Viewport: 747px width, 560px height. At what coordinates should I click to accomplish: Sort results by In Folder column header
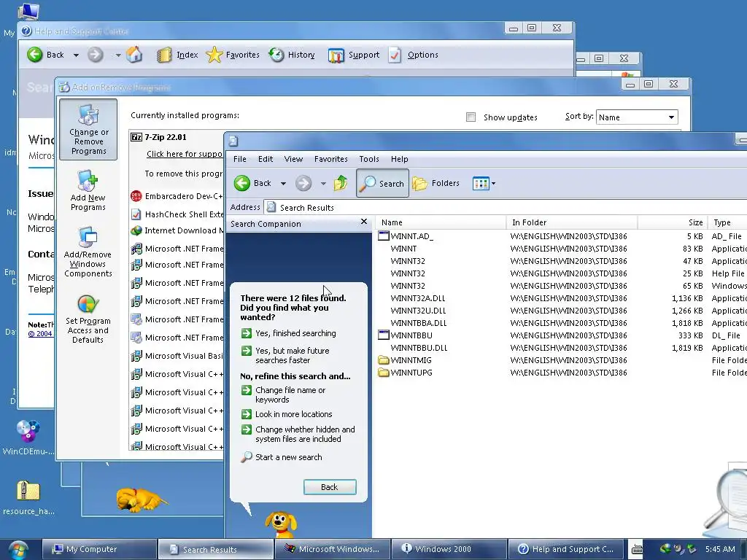click(572, 222)
